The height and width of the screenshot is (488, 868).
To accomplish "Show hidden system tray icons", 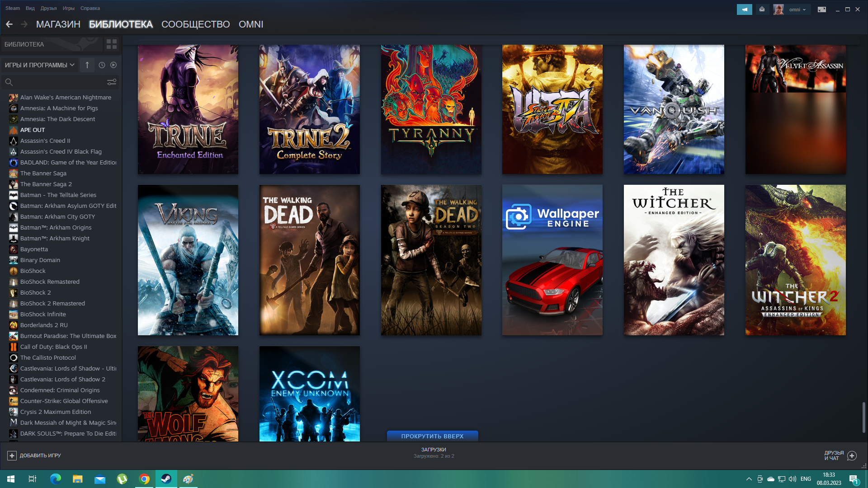I will pyautogui.click(x=749, y=479).
